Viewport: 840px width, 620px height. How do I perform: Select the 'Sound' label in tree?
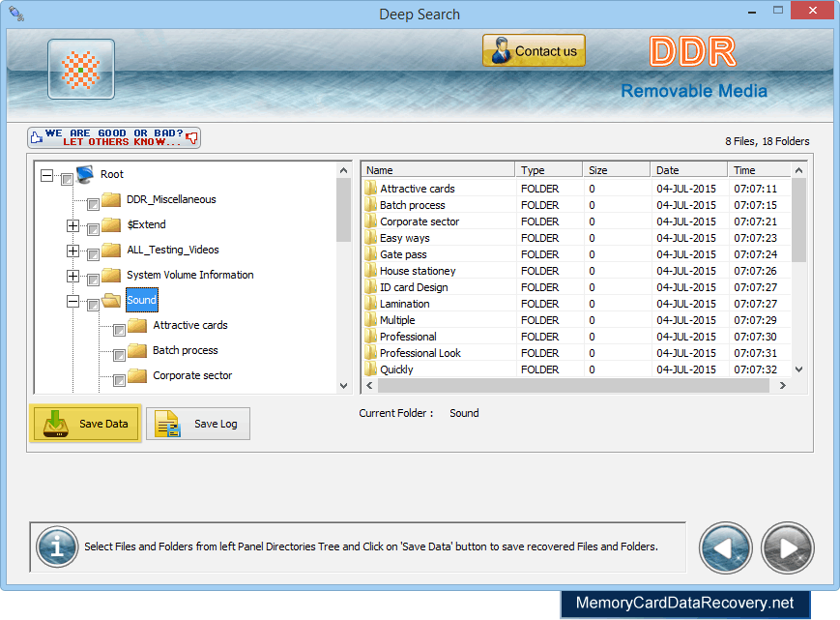tap(141, 300)
